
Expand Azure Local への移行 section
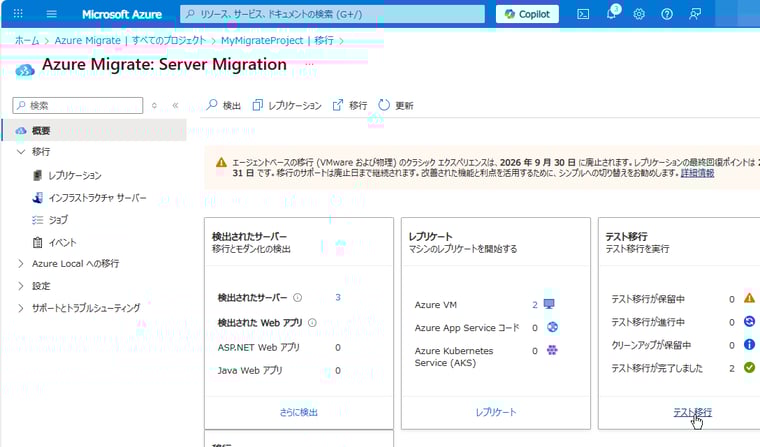21,264
